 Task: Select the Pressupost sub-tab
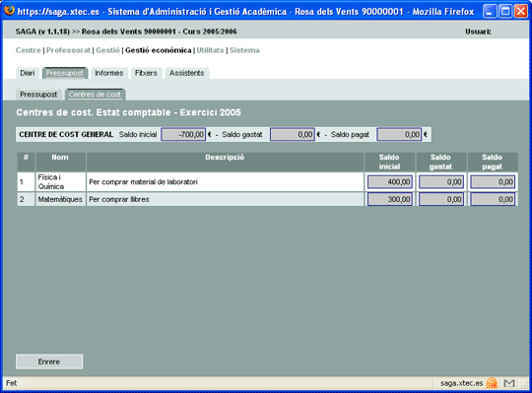tap(38, 95)
